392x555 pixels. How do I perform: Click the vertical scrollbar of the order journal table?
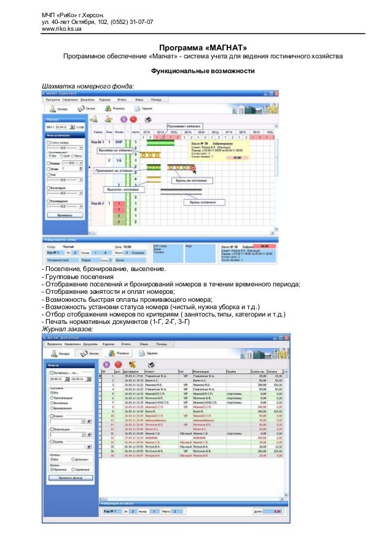[x=286, y=433]
